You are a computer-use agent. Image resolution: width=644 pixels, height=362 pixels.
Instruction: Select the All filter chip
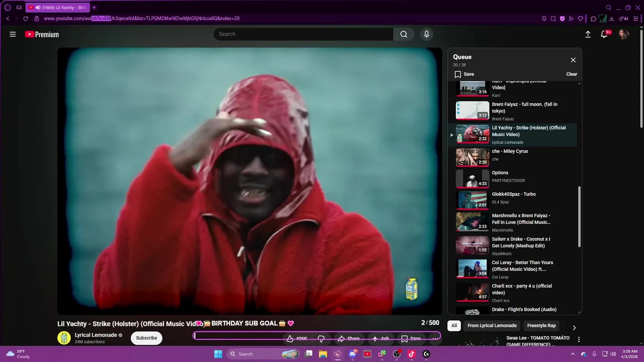[454, 326]
